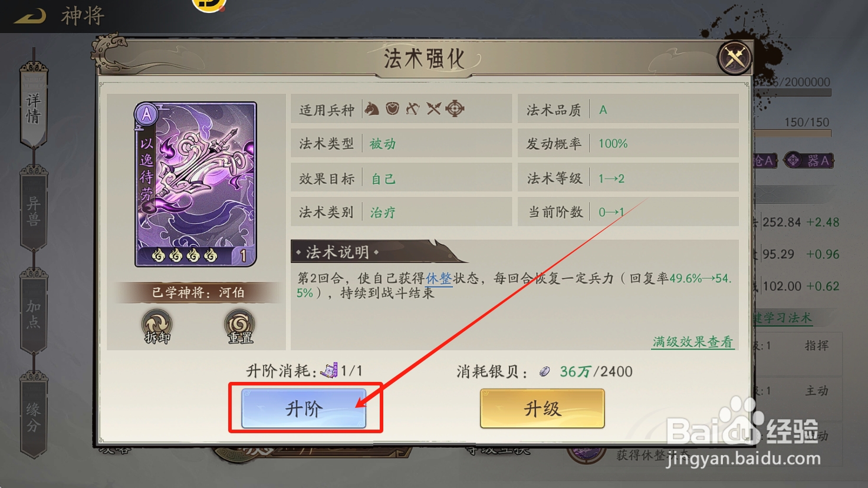
Task: Click the silver shell currency icon
Action: (544, 371)
